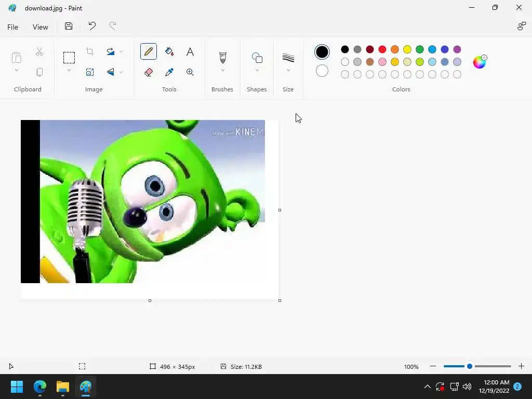Pick the gray color swatch in top row

[357, 49]
